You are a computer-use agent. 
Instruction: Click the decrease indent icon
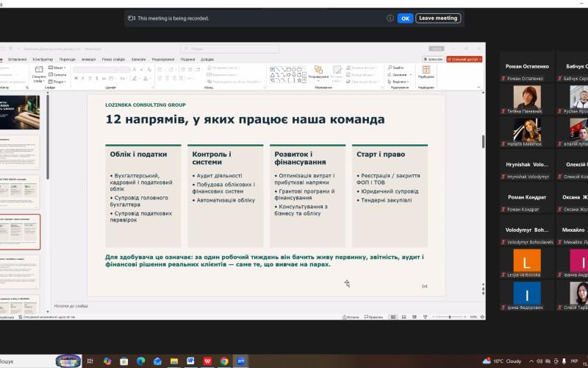(182, 69)
